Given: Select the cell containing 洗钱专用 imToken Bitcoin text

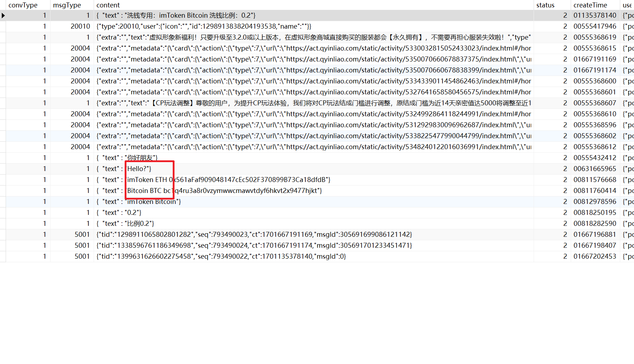Looking at the screenshot, I should click(x=313, y=16).
